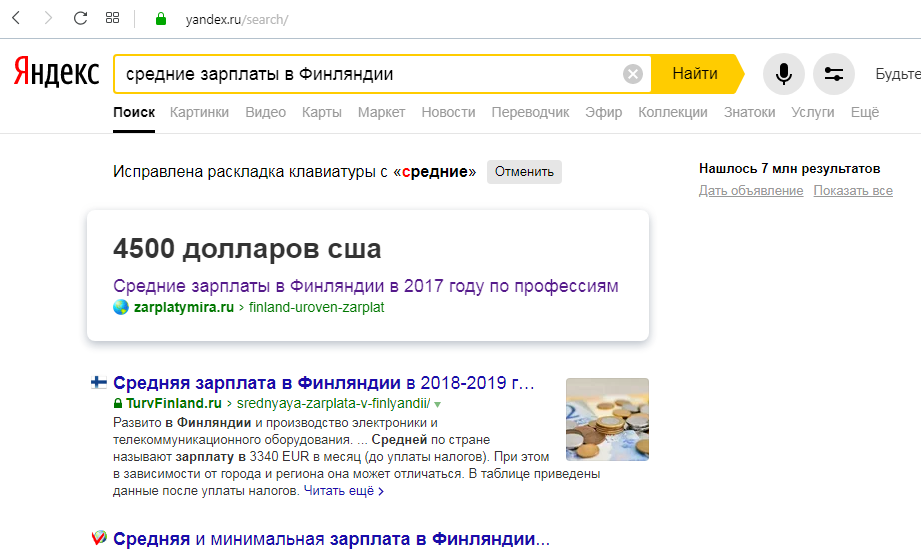
Task: Open the TurvFinland.ru domain link
Action: (x=174, y=403)
